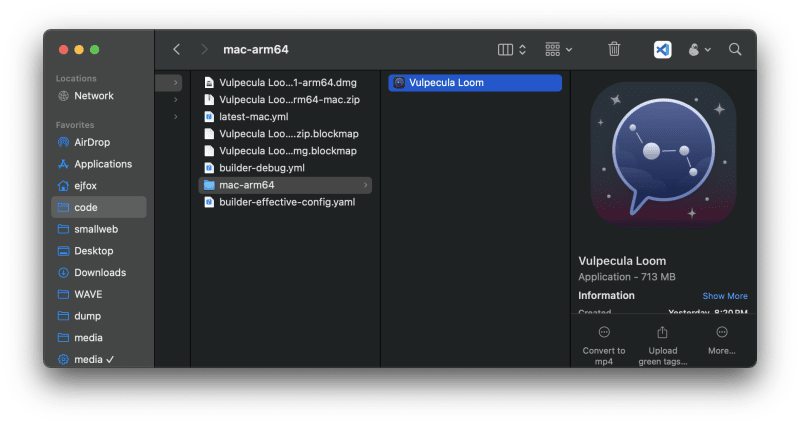The image size is (800, 425).
Task: Click the builder-debug.yml file icon
Action: [209, 168]
